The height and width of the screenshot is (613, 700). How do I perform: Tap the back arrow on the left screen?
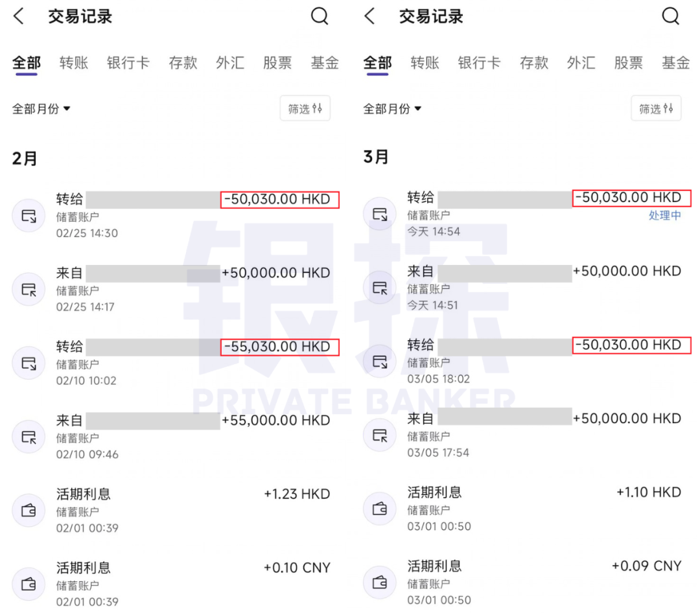pos(18,16)
